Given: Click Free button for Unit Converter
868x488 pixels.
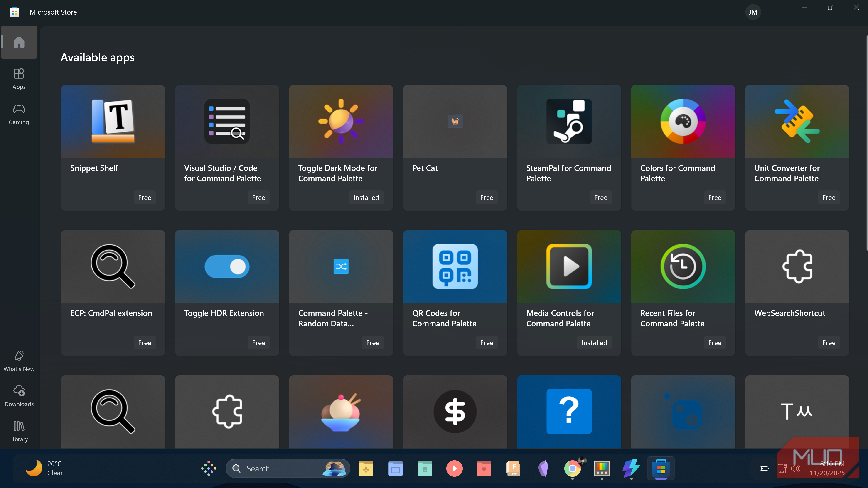Looking at the screenshot, I should coord(829,198).
